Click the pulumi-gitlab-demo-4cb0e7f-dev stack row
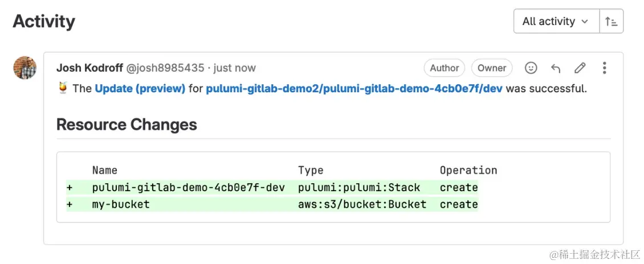644x264 pixels. point(188,187)
